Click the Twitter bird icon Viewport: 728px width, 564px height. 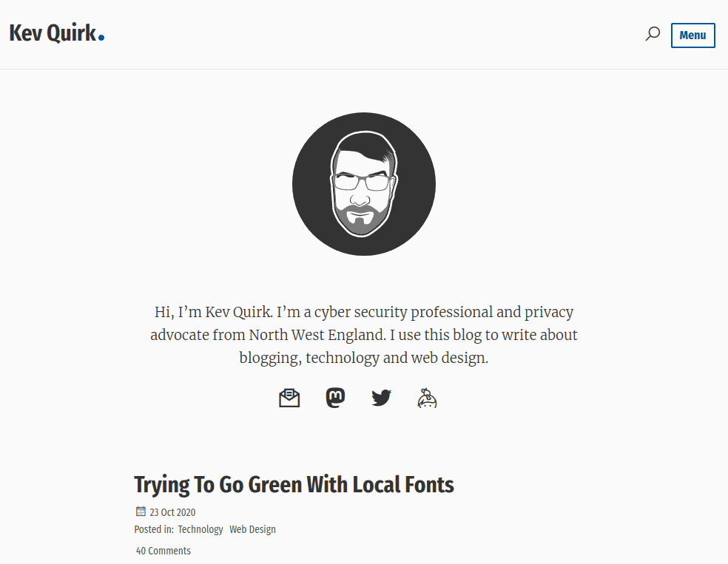pos(381,397)
